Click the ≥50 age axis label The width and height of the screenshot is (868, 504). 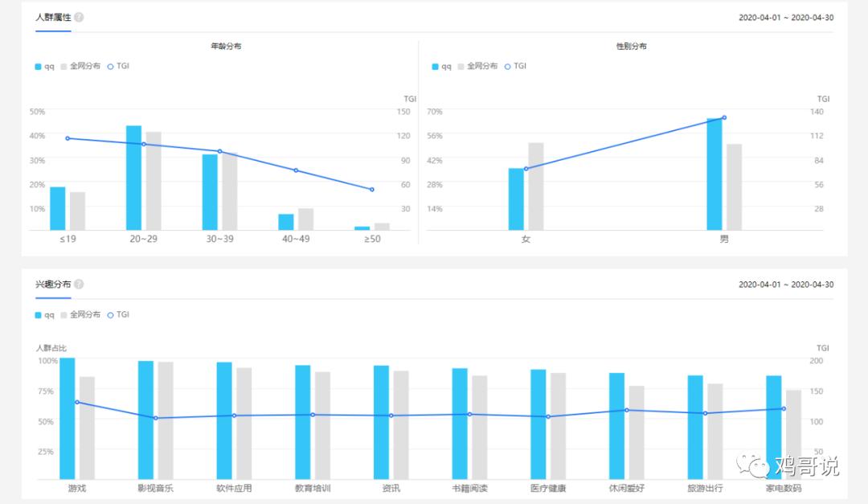coord(372,239)
